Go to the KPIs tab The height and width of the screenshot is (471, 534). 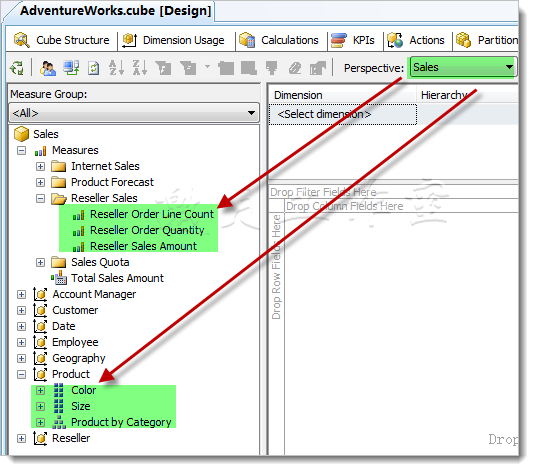pyautogui.click(x=353, y=40)
